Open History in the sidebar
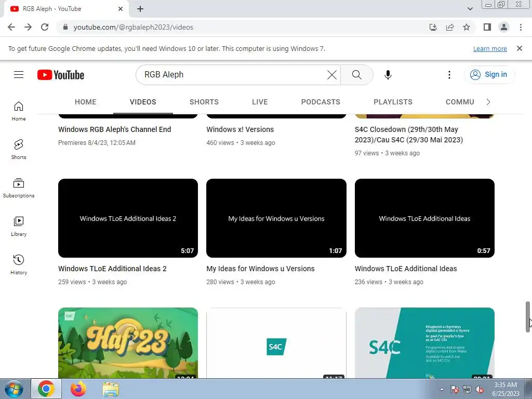The height and width of the screenshot is (399, 532). [19, 264]
